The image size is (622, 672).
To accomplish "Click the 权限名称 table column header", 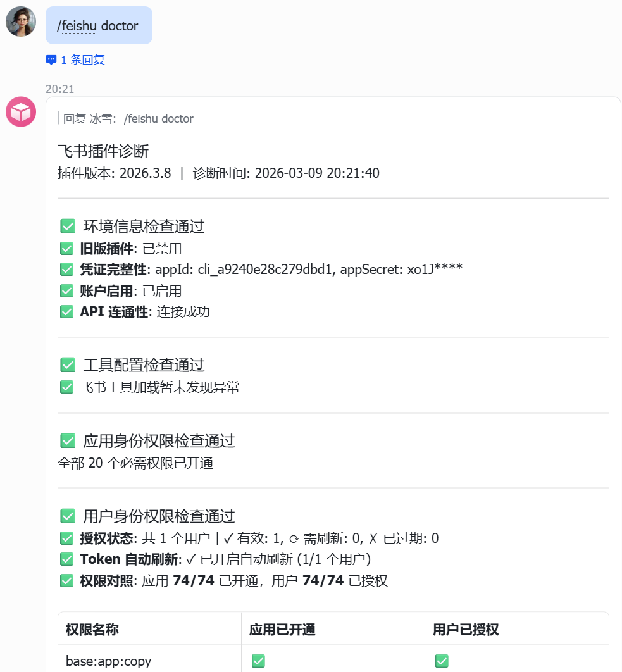I will (x=92, y=629).
